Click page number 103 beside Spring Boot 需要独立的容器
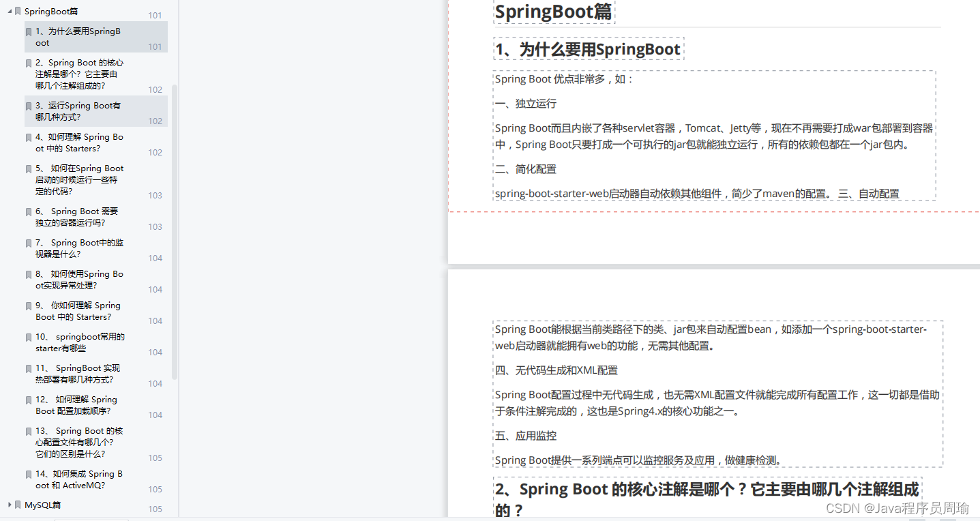 pos(155,227)
